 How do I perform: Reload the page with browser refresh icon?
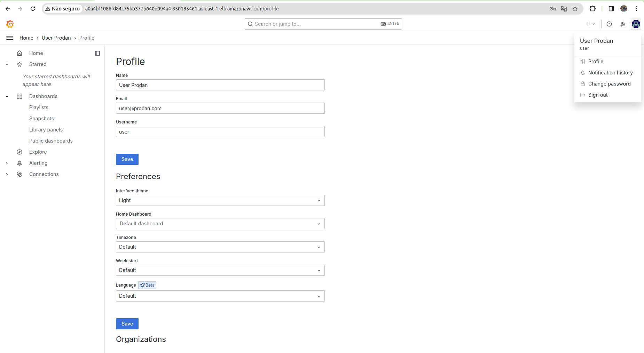(x=33, y=9)
